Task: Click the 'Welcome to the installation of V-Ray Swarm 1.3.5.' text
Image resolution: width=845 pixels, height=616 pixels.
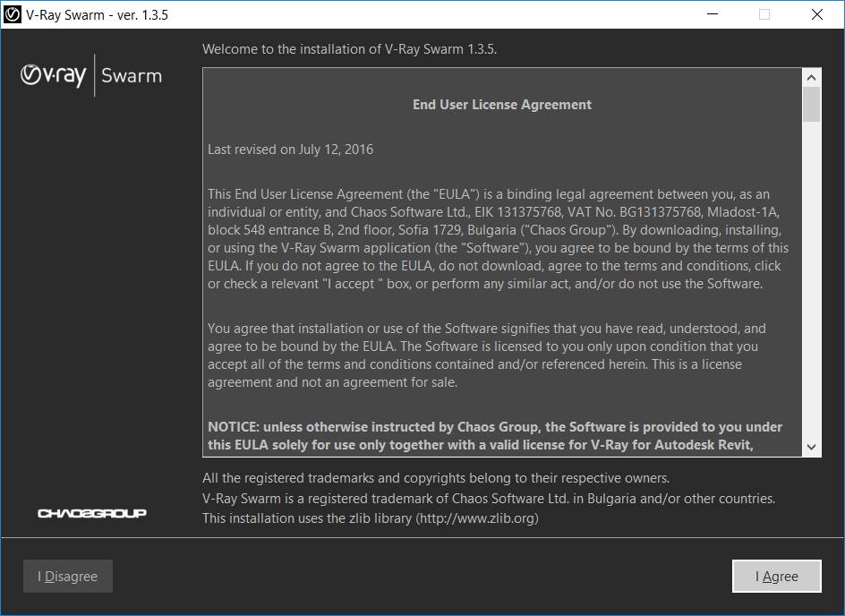Action: (349, 49)
